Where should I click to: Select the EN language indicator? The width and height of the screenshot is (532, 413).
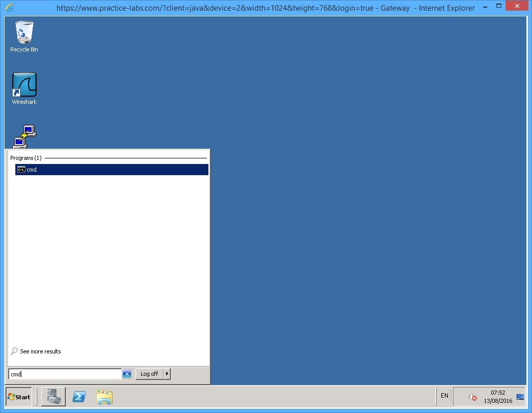tap(444, 396)
